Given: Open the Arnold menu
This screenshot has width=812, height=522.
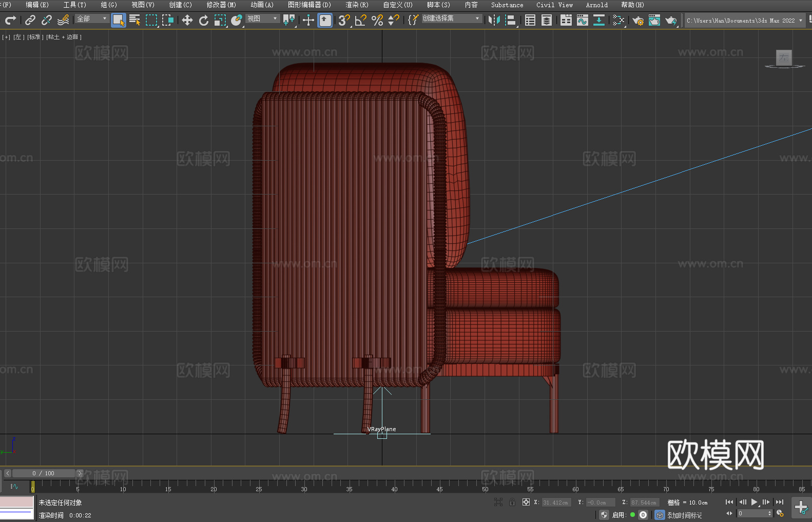Looking at the screenshot, I should (x=597, y=5).
